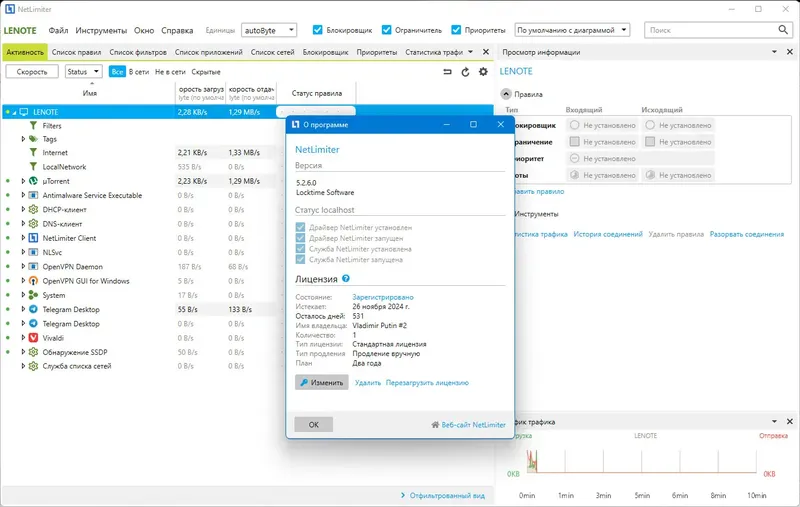800x507 pixels.
Task: Click the Tags icon in the tree
Action: click(x=33, y=139)
